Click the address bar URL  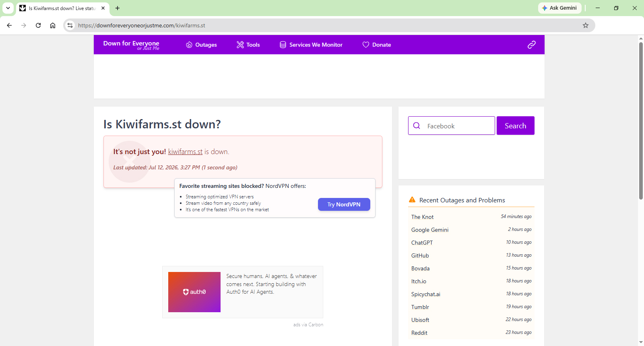[142, 25]
